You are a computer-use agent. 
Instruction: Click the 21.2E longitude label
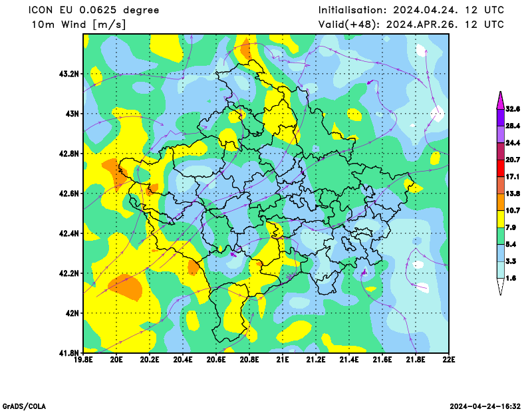(317, 360)
